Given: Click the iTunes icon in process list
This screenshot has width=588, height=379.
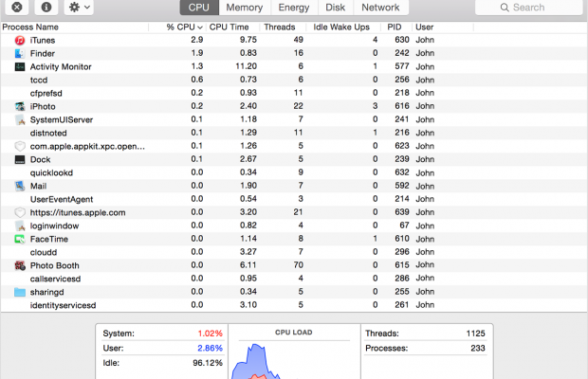Looking at the screenshot, I should pos(20,41).
